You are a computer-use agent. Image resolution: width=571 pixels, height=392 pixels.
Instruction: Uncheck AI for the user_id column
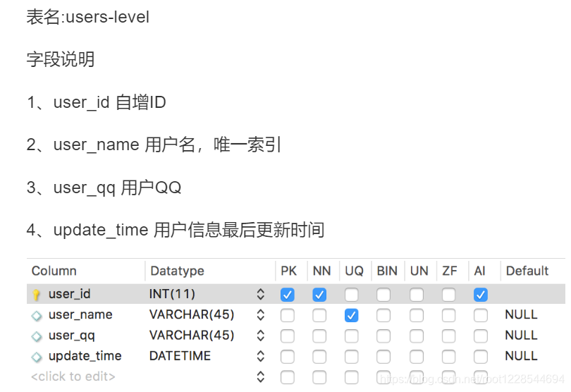pyautogui.click(x=480, y=295)
